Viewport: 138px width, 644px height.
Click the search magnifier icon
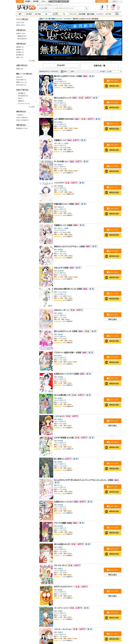[86, 8]
